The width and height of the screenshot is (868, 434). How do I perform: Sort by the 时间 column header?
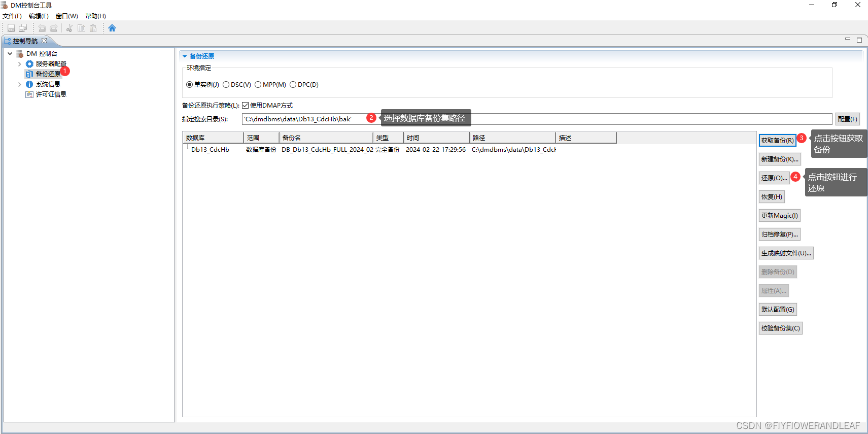(436, 138)
